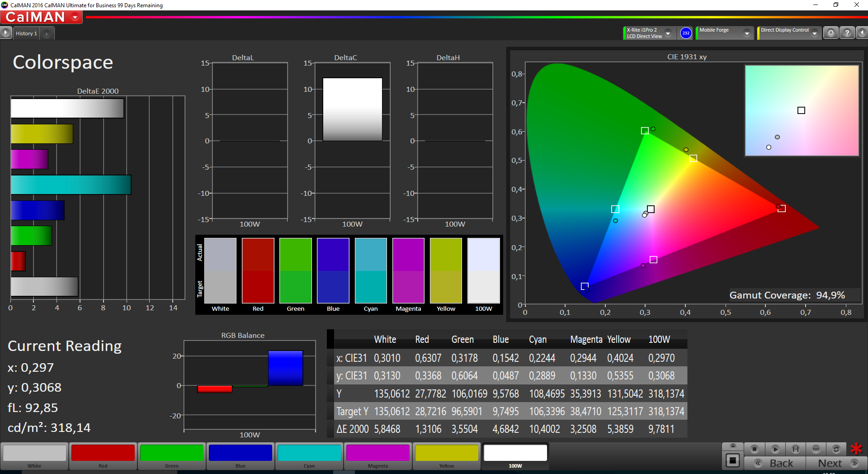
Task: Click the stop measurement icon
Action: coord(754,449)
